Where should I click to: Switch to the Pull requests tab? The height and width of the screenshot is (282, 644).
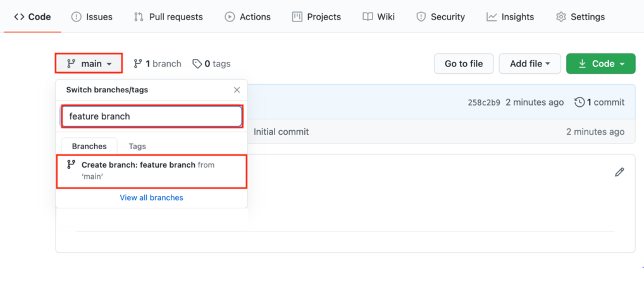(x=168, y=17)
